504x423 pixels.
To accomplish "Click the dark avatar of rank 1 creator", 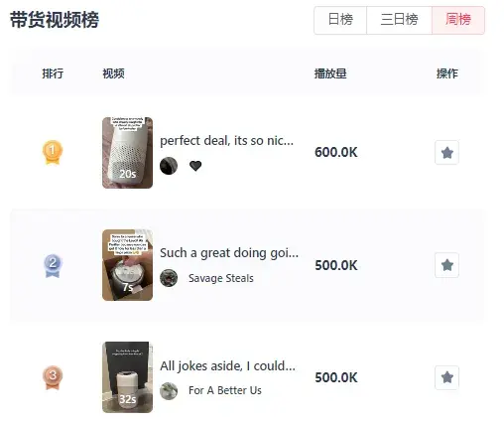I will [x=169, y=166].
